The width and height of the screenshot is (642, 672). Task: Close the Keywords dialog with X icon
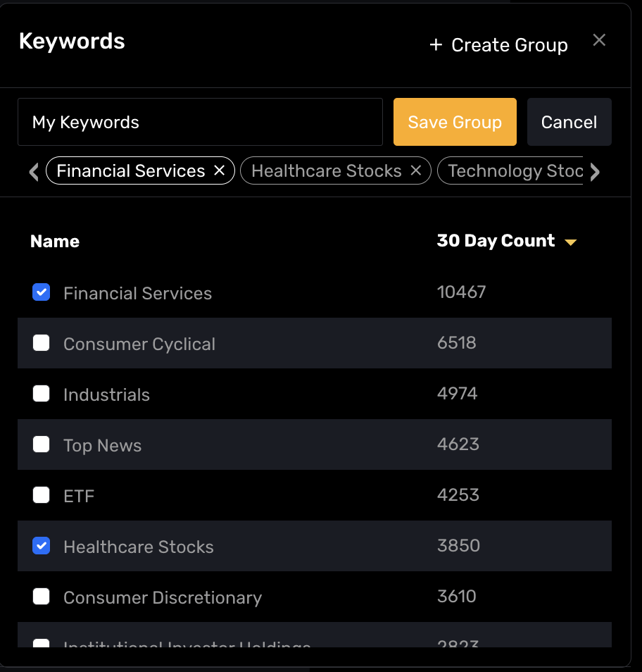599,40
